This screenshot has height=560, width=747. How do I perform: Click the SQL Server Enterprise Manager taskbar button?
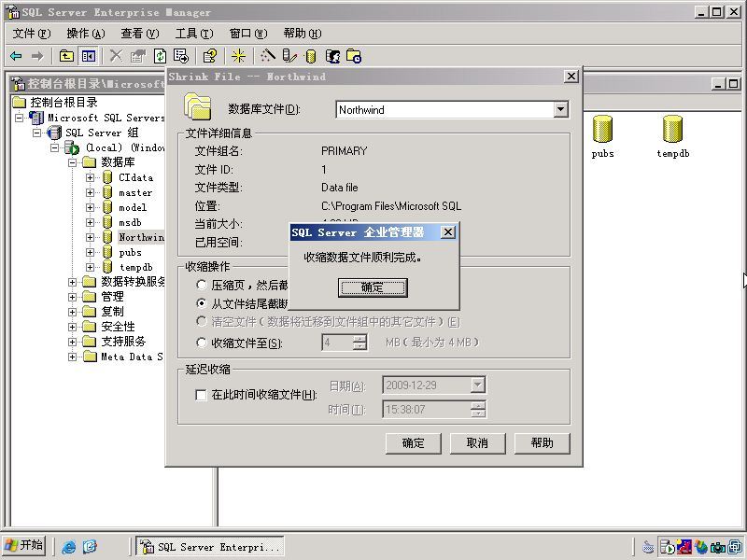[209, 547]
